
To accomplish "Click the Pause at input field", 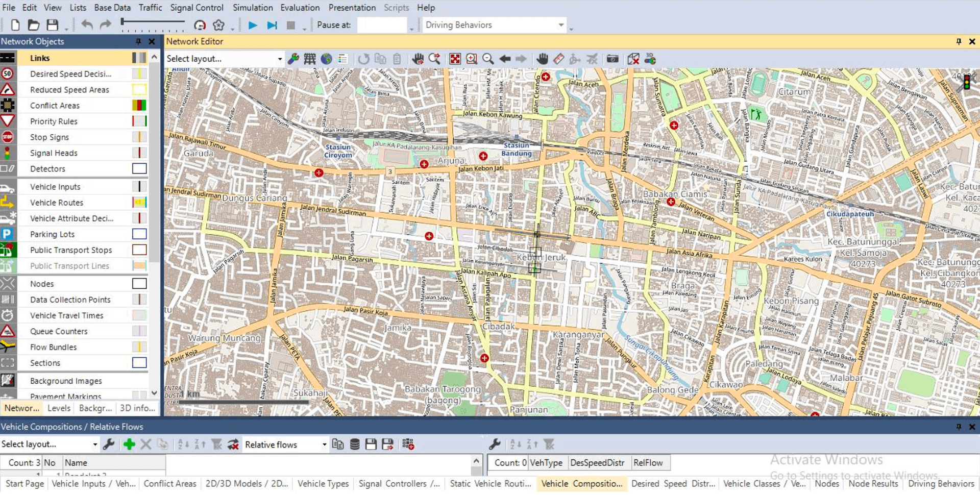I will 381,25.
